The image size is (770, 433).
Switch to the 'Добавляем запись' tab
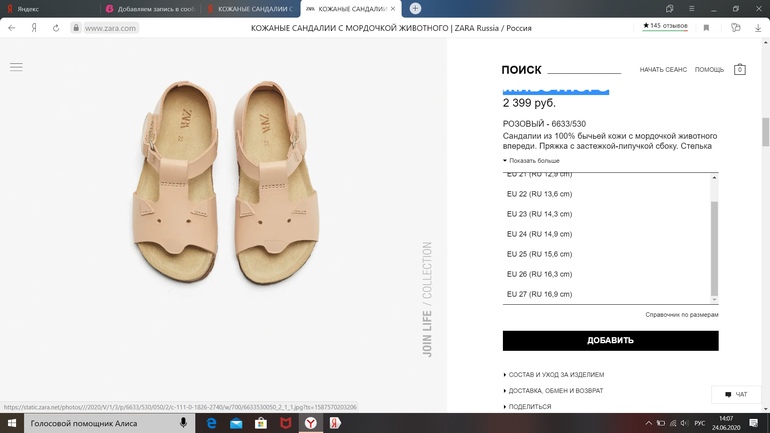[150, 9]
